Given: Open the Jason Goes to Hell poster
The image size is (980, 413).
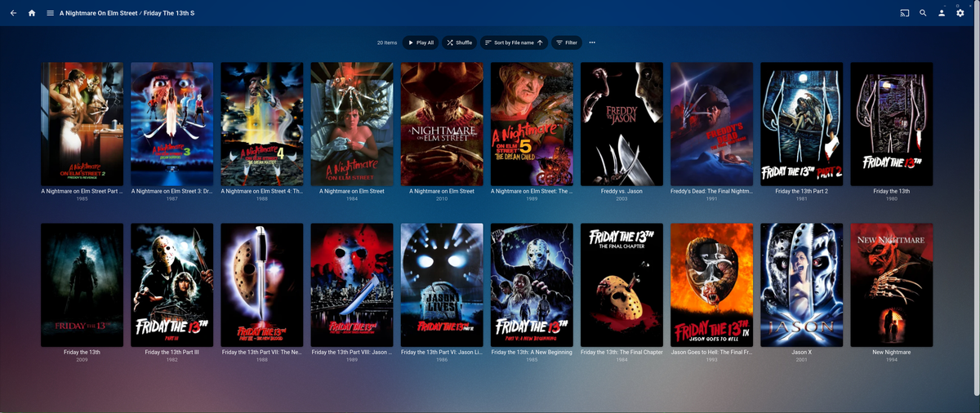Looking at the screenshot, I should tap(711, 285).
